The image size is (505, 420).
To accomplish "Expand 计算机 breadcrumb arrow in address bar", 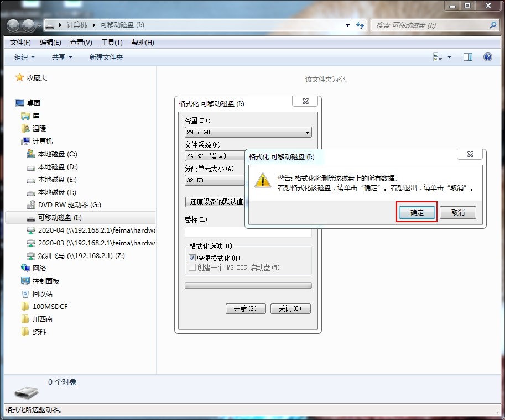I will point(94,25).
